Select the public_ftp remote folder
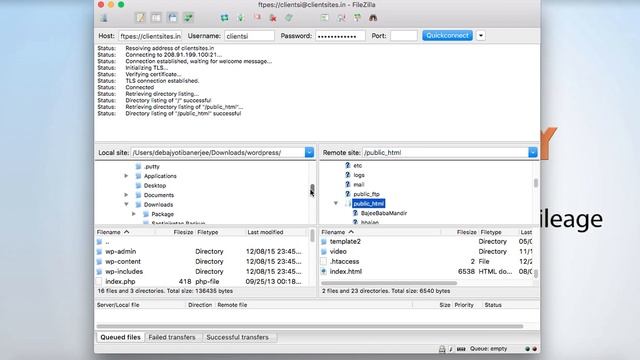Image resolution: width=640 pixels, height=360 pixels. [x=366, y=194]
